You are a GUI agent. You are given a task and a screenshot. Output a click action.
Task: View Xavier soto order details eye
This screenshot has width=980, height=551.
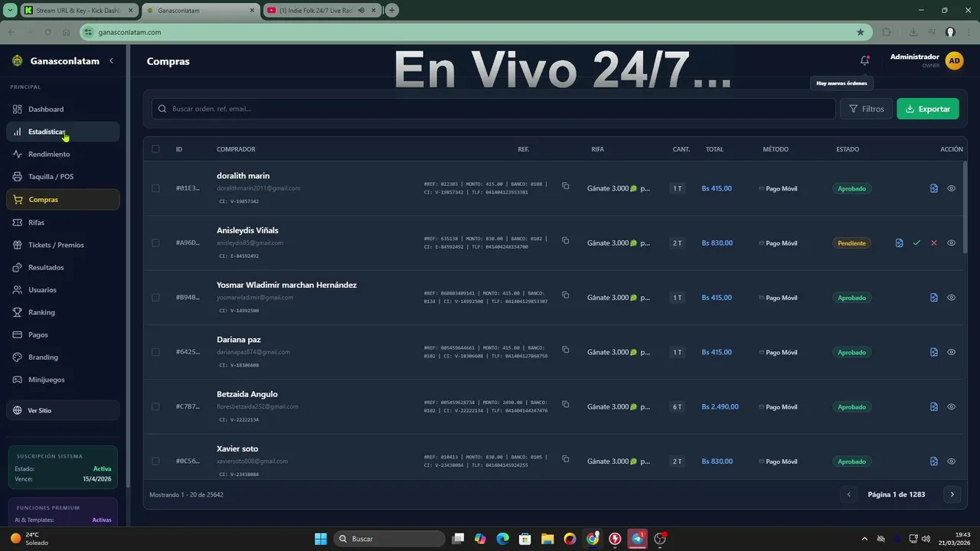pyautogui.click(x=952, y=461)
